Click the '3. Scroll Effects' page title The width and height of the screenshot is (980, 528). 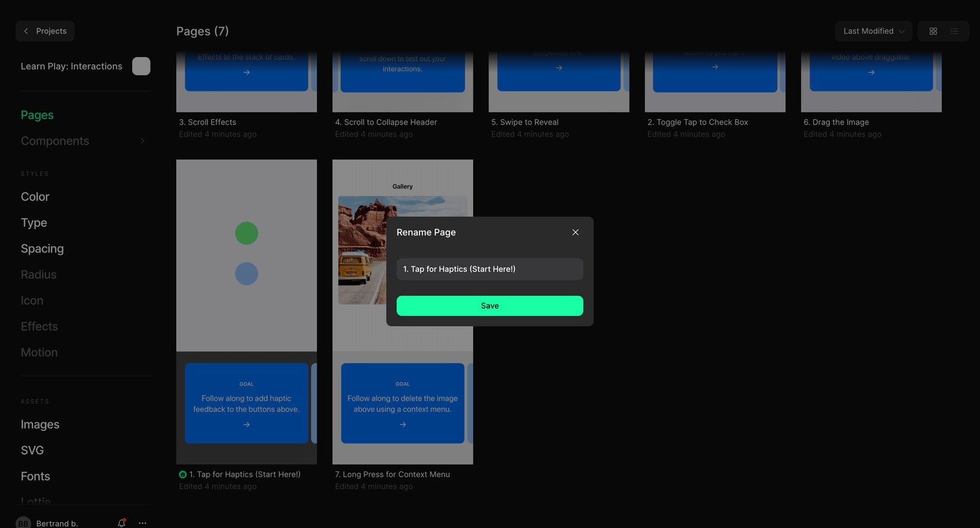pos(207,122)
